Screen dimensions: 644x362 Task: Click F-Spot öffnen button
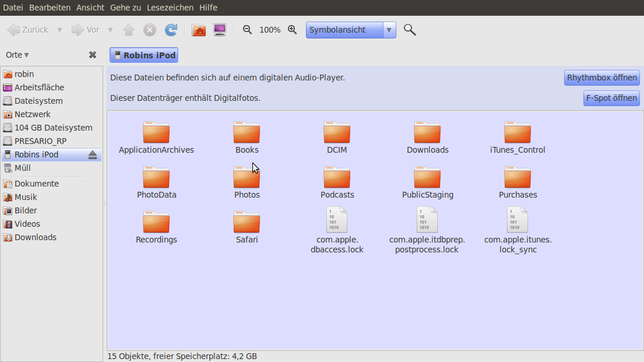point(611,98)
